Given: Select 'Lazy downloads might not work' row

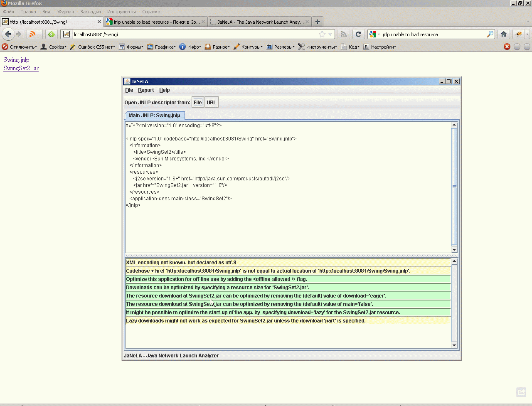Looking at the screenshot, I should tap(288, 321).
